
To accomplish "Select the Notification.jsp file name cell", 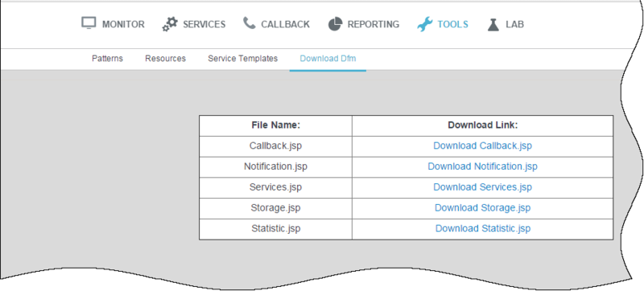I will [275, 167].
